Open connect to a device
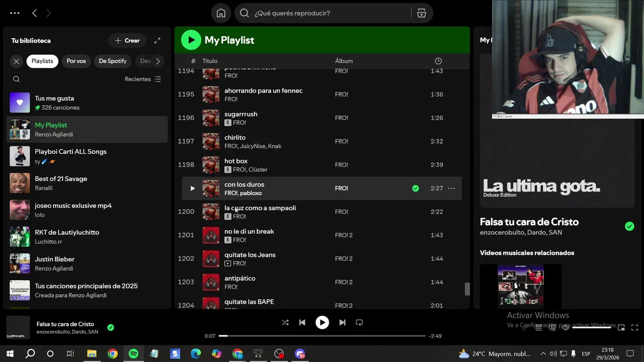Viewport: 644px width, 362px height. [x=552, y=327]
